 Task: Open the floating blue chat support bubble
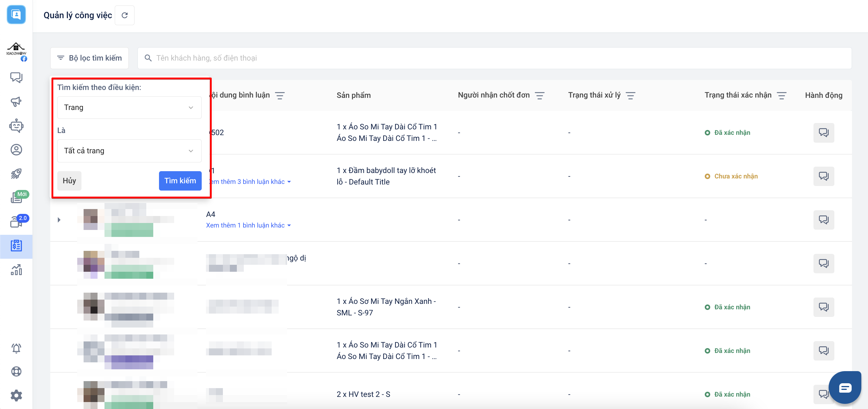click(845, 387)
